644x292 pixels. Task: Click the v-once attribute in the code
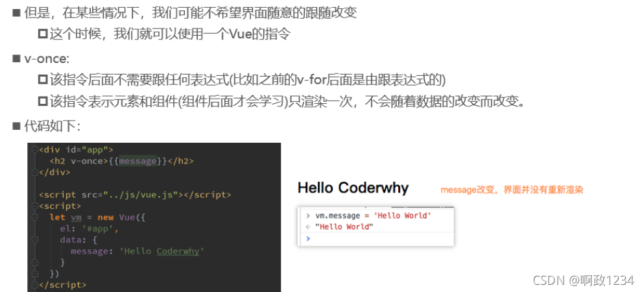tap(87, 161)
